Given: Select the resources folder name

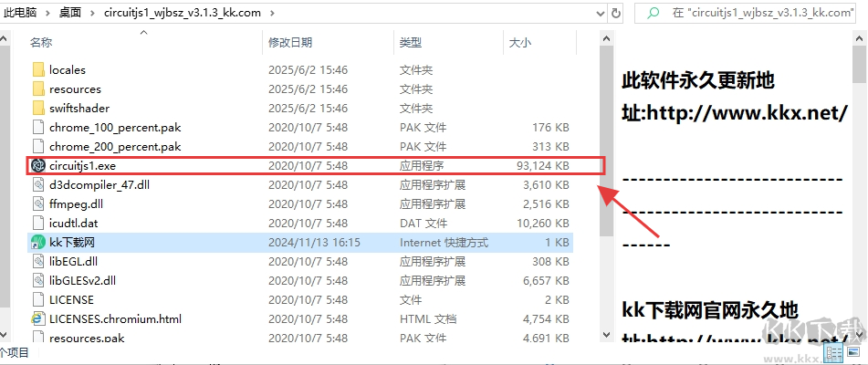Looking at the screenshot, I should pos(75,89).
